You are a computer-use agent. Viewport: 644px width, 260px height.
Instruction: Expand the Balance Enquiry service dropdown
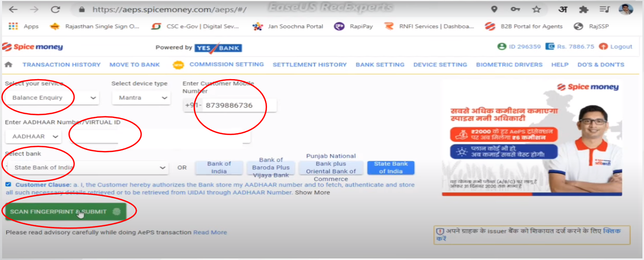pos(52,97)
